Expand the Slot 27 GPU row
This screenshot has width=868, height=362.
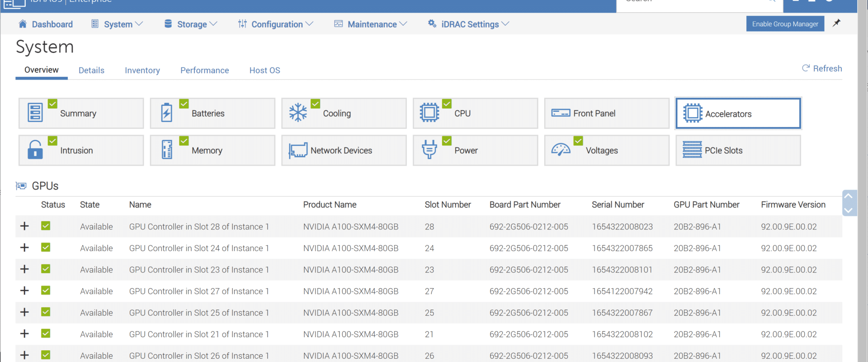tap(24, 291)
